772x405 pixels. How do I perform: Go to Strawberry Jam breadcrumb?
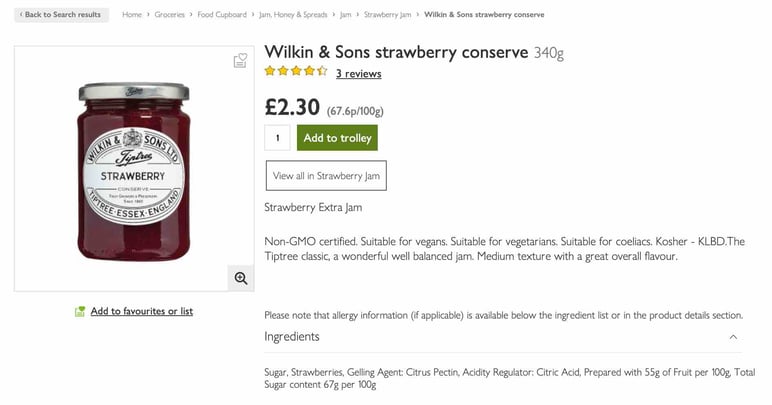pyautogui.click(x=387, y=15)
